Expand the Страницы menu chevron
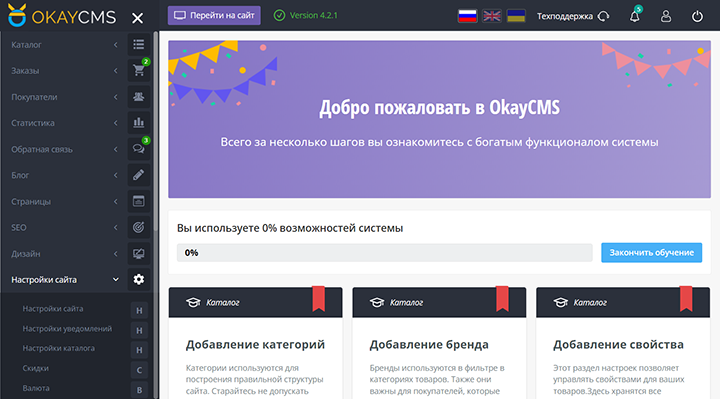Viewport: 720px width, 399px height. point(116,201)
